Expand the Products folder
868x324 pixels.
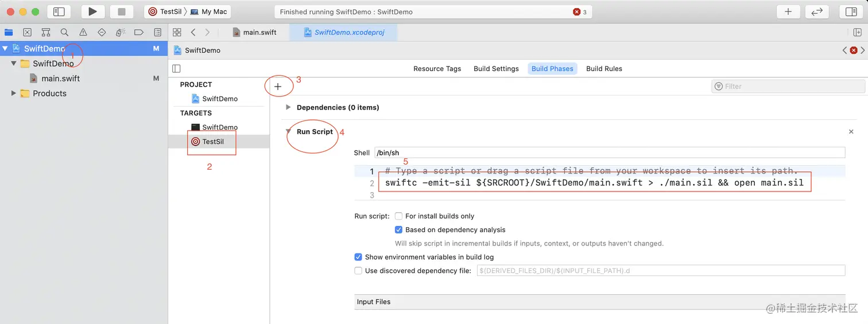point(14,93)
